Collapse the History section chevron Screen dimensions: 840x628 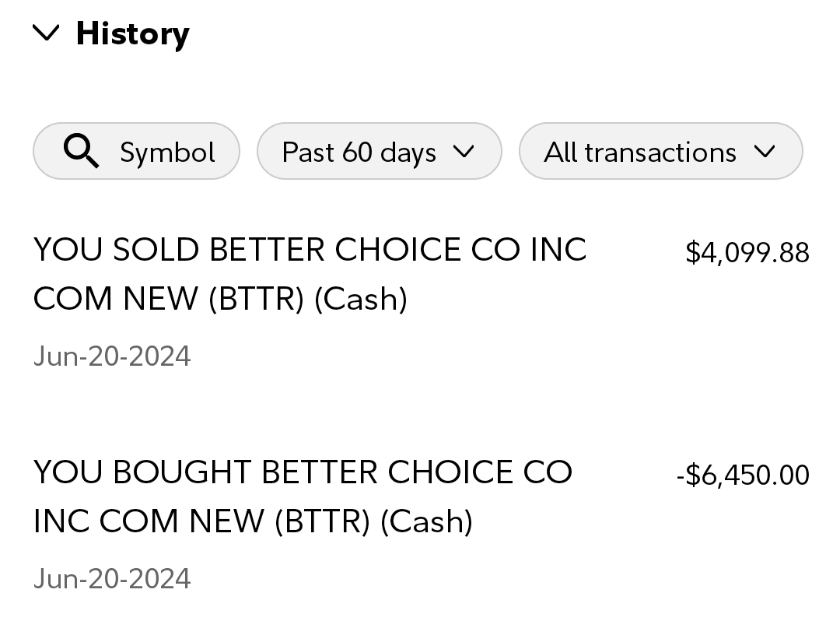(47, 33)
